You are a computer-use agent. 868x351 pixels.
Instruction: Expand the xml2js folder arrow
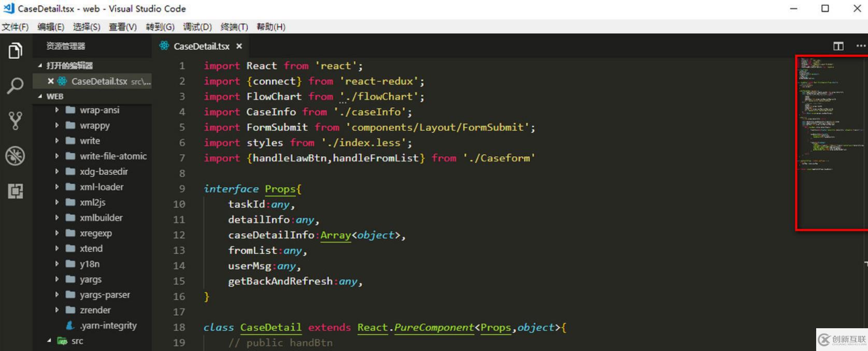pos(57,202)
